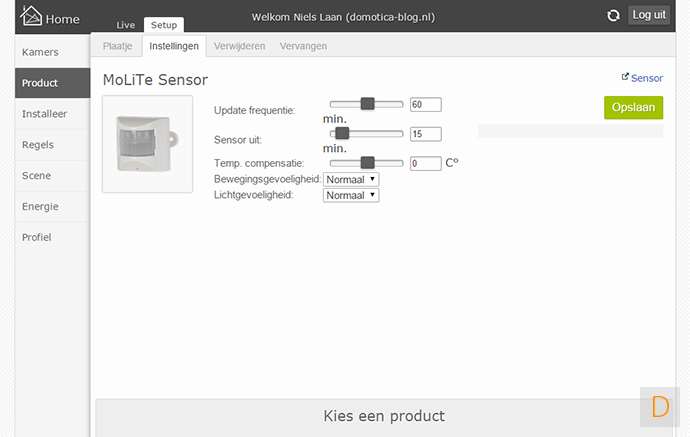The height and width of the screenshot is (437, 690).
Task: Click the Log uit button
Action: pyautogui.click(x=649, y=15)
